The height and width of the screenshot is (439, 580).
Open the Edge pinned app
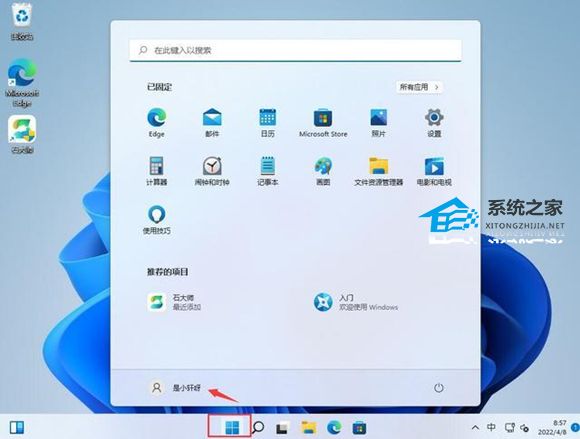157,123
